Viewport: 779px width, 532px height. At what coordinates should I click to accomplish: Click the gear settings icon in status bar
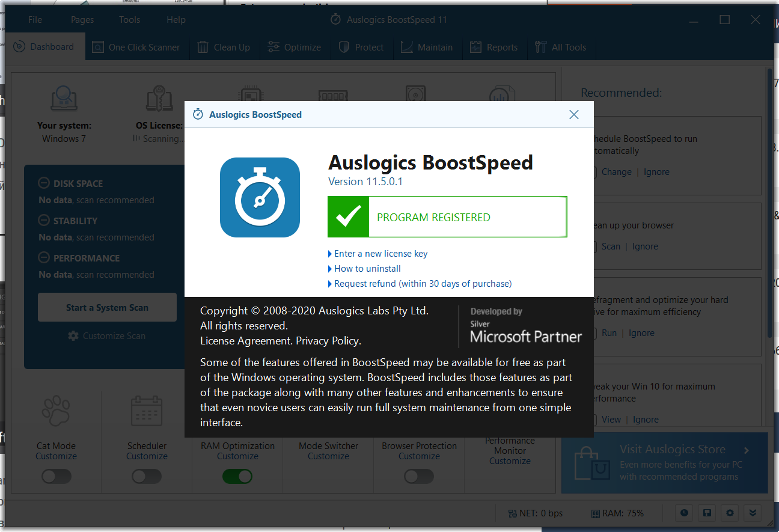click(730, 513)
